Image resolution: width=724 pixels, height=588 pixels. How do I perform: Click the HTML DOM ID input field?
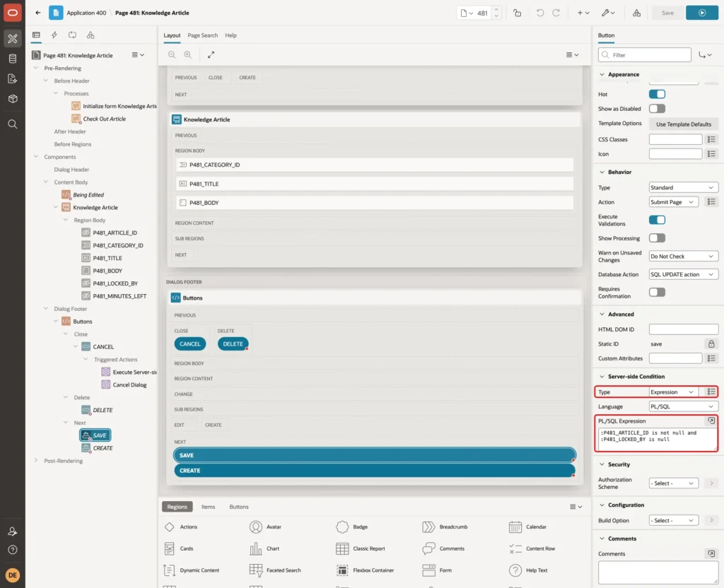tap(684, 329)
